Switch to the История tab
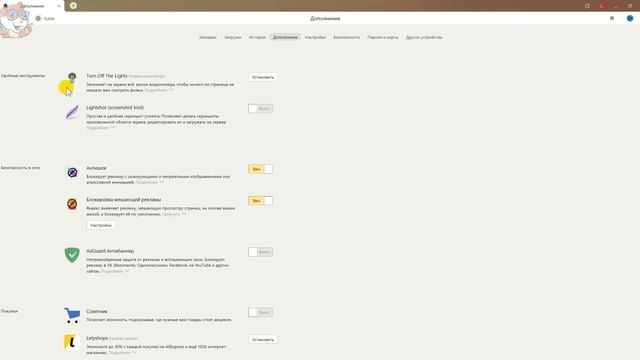 pos(257,37)
